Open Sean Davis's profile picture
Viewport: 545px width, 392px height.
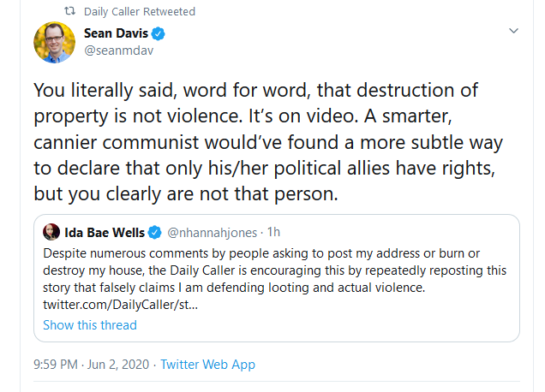pyautogui.click(x=54, y=42)
